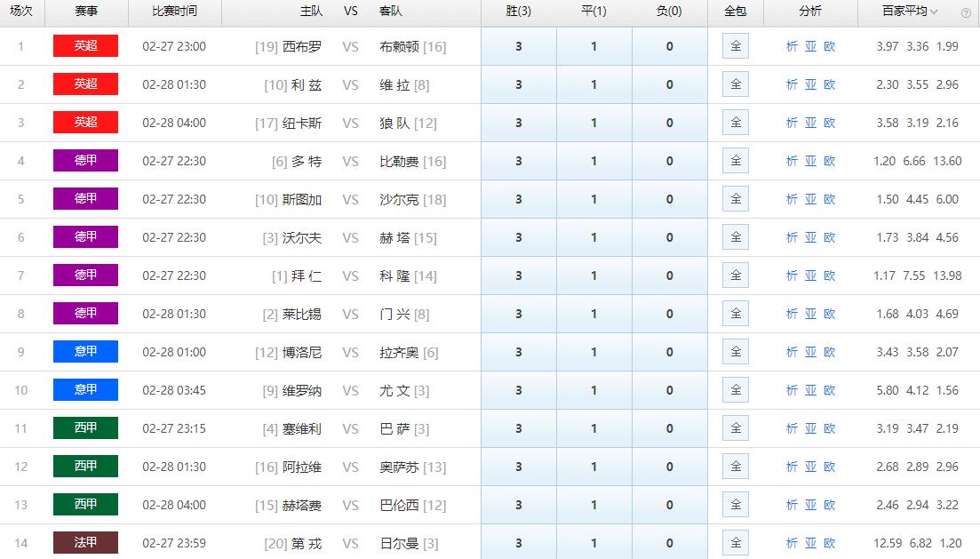Select 平(1) for 莱比锡 vs 门兴

[x=594, y=313]
